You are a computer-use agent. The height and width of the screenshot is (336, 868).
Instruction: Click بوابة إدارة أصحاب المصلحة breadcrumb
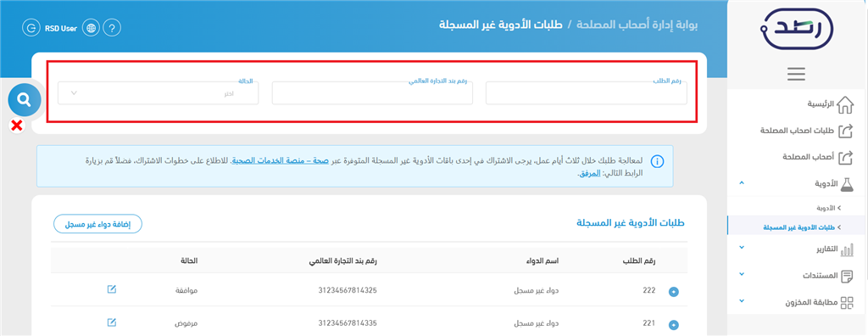tap(637, 25)
